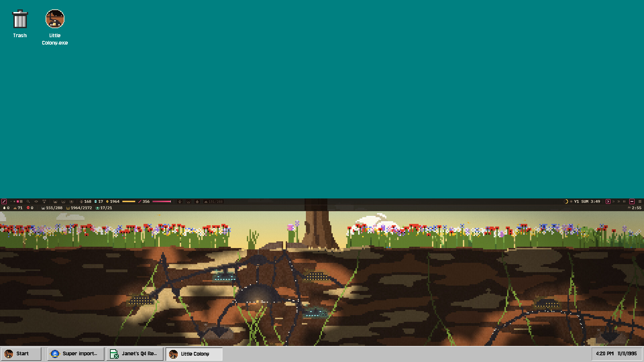Click the orange food level bar

[x=129, y=201]
